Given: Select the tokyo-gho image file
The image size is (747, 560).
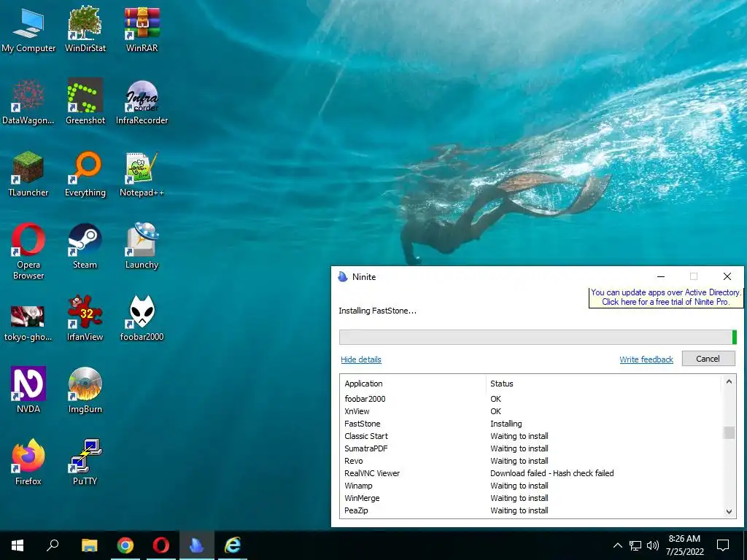Looking at the screenshot, I should pyautogui.click(x=28, y=324).
